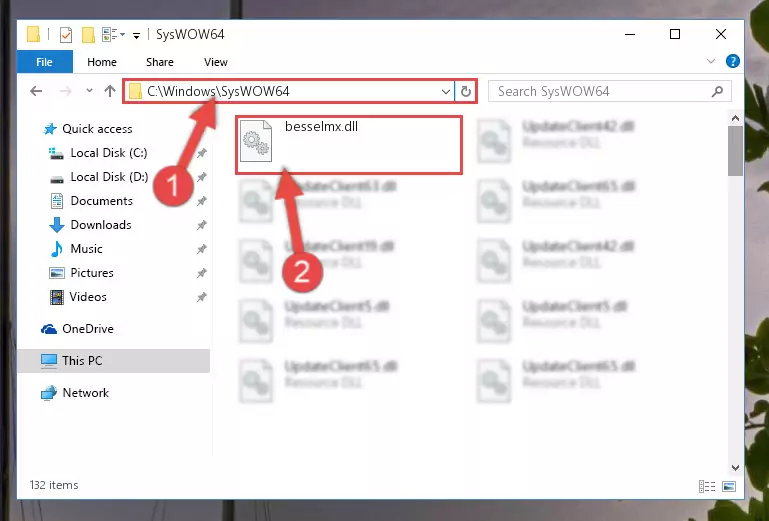
Task: Open Downloads in the sidebar
Action: click(91, 225)
